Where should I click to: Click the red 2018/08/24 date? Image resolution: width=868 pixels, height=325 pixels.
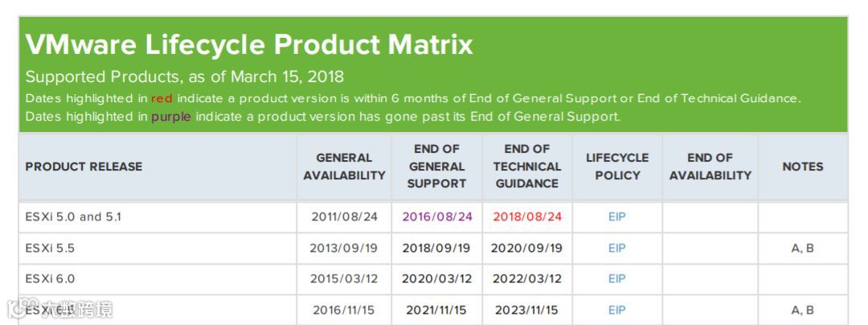(527, 217)
